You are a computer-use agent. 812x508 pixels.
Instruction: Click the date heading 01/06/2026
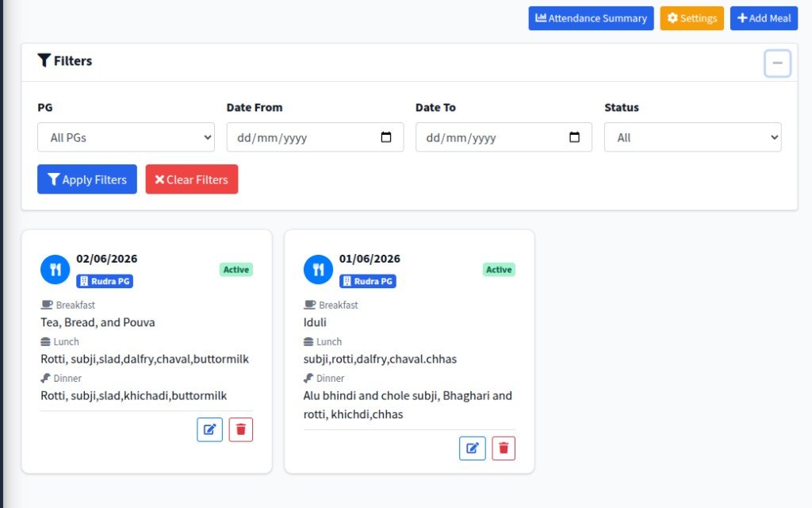point(370,259)
